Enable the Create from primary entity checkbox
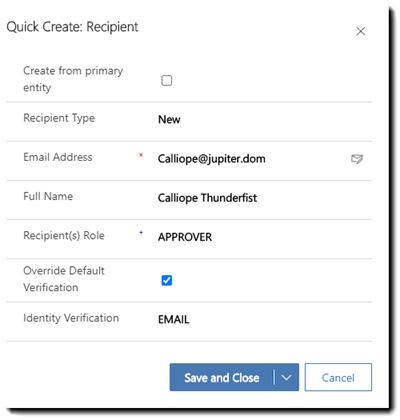Image resolution: width=400 pixels, height=420 pixels. coord(167,80)
